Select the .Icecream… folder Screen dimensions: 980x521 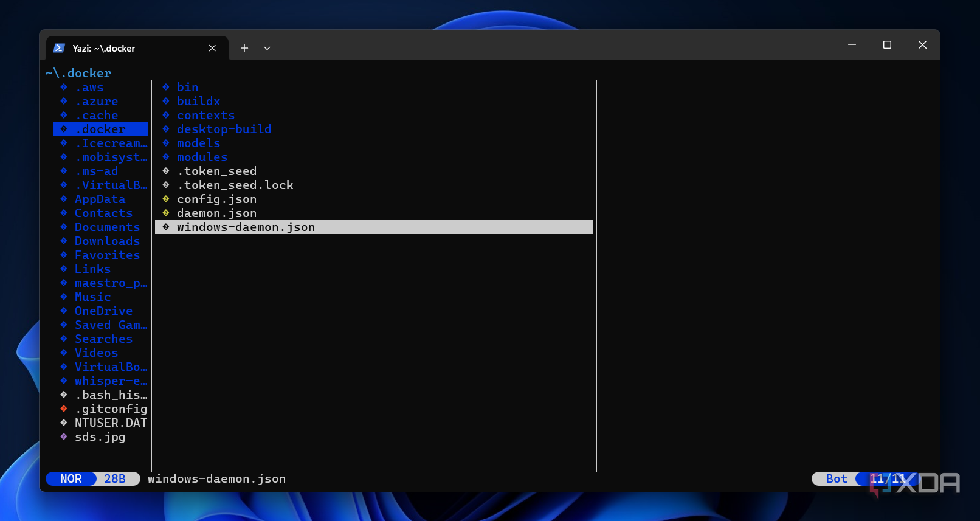[111, 143]
